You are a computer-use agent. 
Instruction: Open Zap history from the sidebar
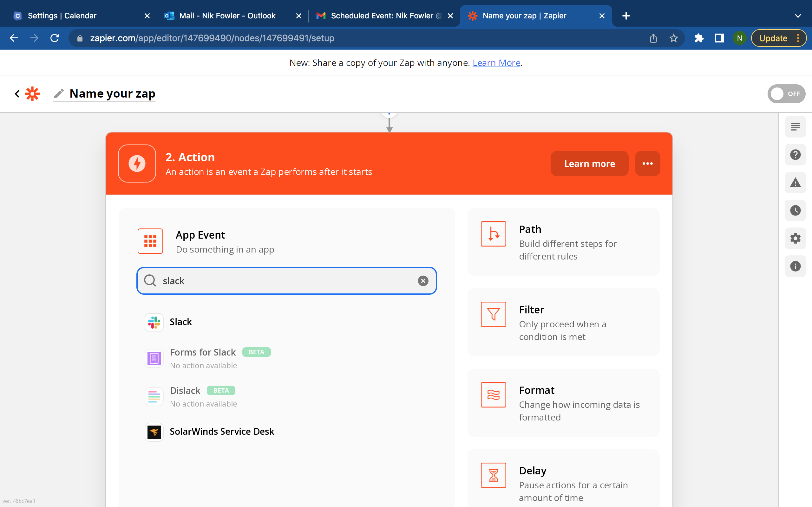[x=796, y=210]
